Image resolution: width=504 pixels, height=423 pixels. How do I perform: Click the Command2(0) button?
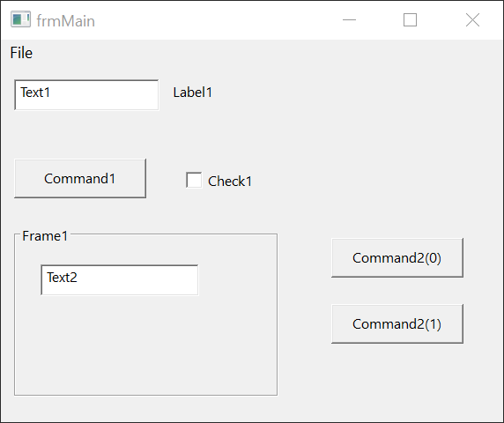tap(397, 258)
